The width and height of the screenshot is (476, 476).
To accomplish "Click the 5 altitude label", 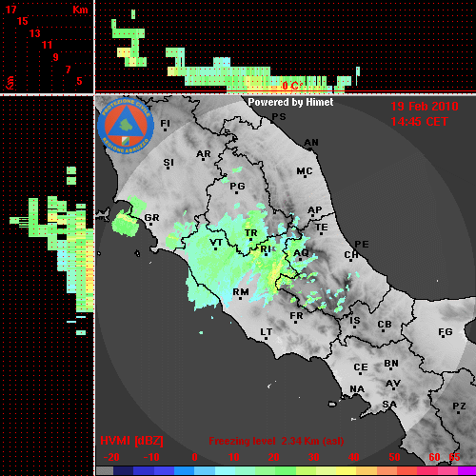I will (x=79, y=81).
